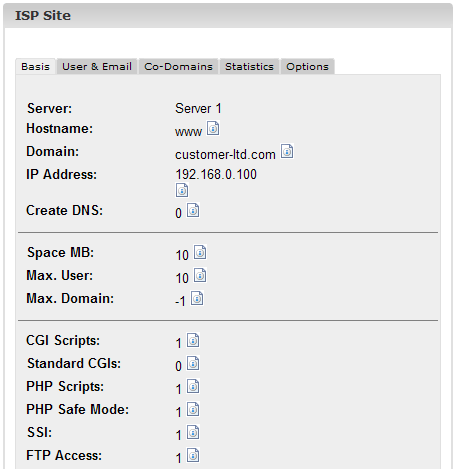Click the info icon next to Hostname www
The height and width of the screenshot is (469, 457).
pyautogui.click(x=213, y=128)
